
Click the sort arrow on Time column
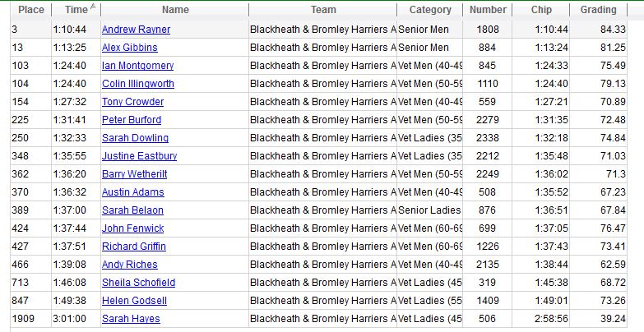click(93, 6)
